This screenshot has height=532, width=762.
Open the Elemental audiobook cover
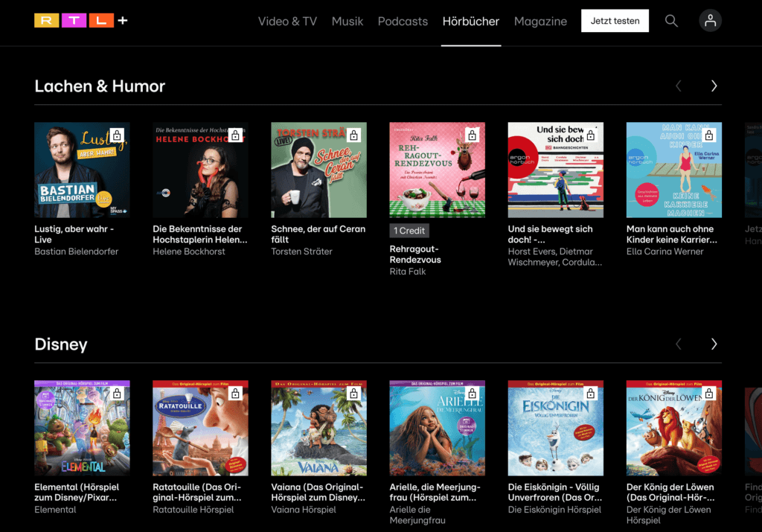(x=82, y=428)
